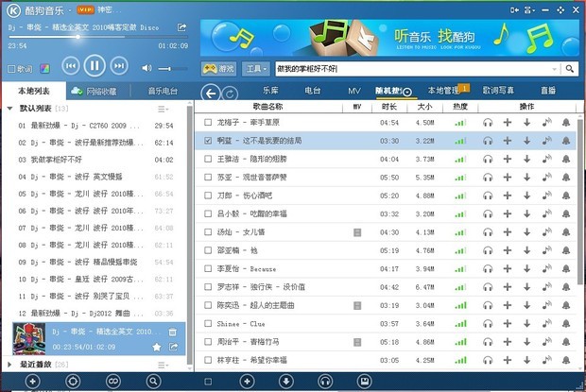
Task: Uncheck 啊蓝 - 这不是我要的结局
Action: [208, 141]
